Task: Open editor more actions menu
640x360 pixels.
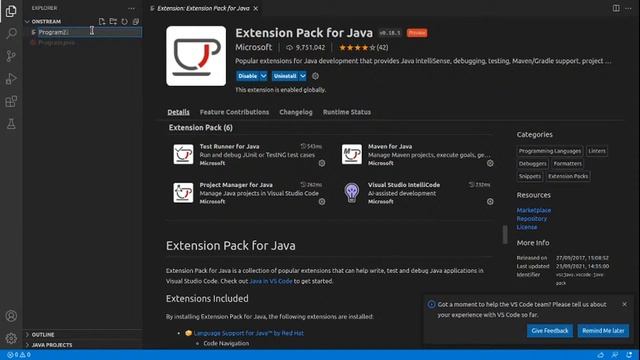Action: coord(628,8)
